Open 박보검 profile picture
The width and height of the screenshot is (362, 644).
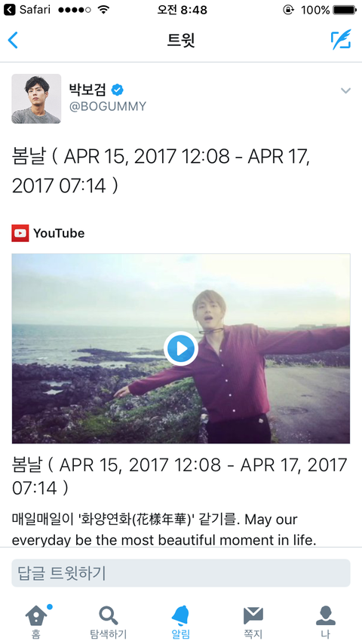tap(36, 99)
